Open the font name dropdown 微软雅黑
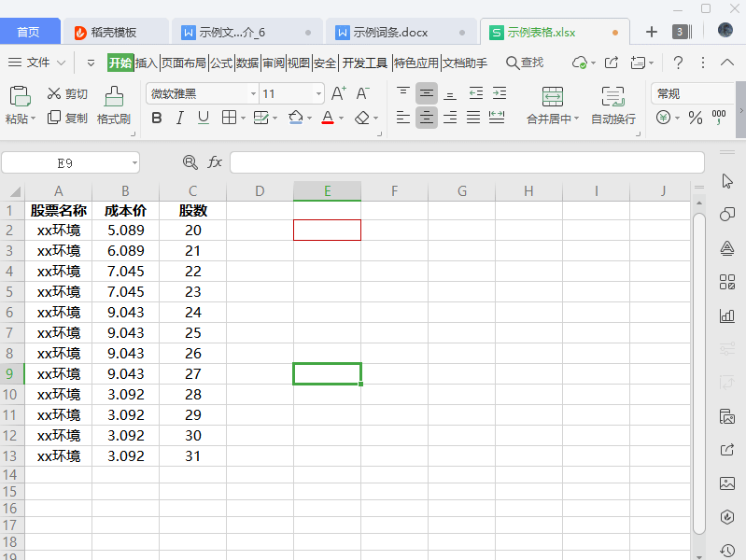746x560 pixels. (253, 94)
